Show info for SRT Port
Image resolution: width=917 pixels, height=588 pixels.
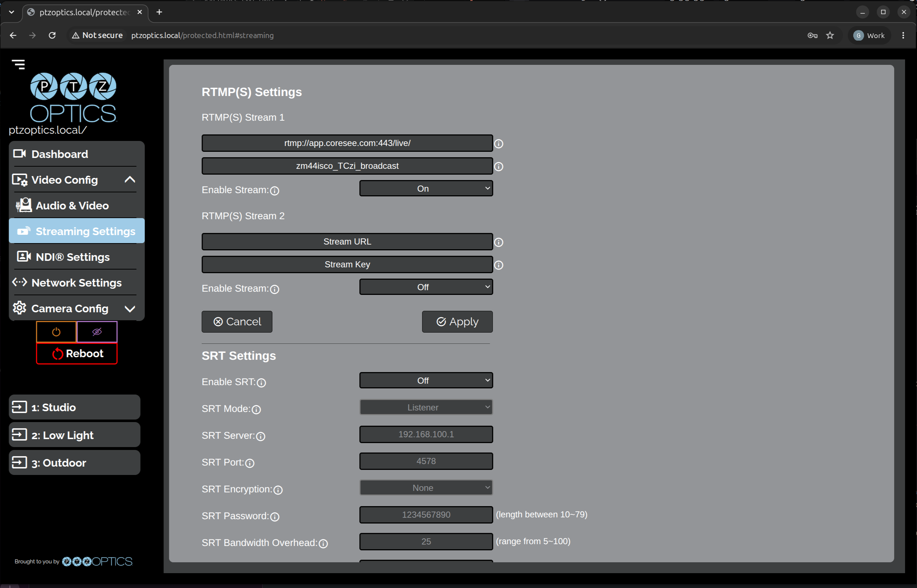click(x=249, y=463)
